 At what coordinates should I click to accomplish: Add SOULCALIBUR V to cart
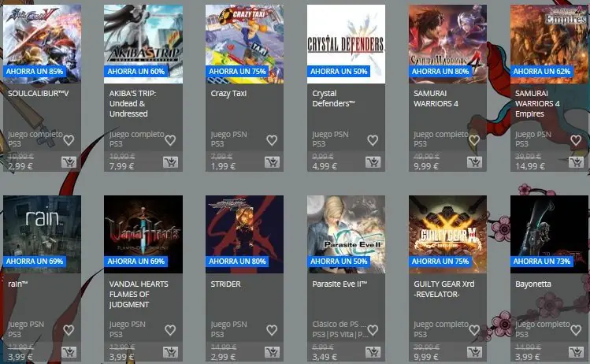(69, 162)
